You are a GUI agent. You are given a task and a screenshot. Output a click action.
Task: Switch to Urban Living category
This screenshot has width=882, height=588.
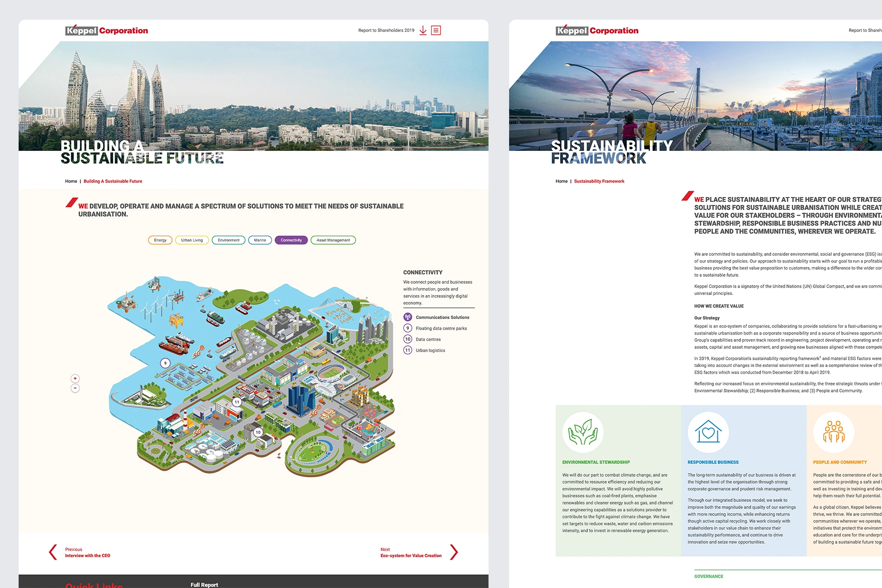(192, 240)
